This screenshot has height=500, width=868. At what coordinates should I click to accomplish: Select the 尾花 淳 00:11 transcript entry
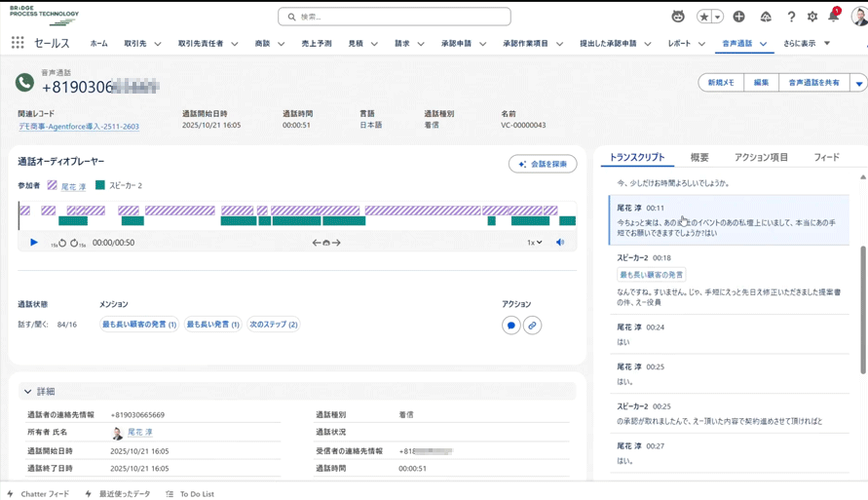[x=729, y=220]
